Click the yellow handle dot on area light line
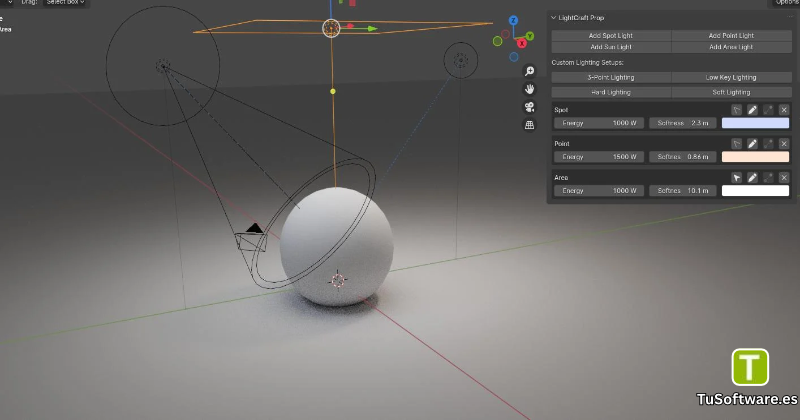Screen dimensions: 800x420 click(333, 91)
